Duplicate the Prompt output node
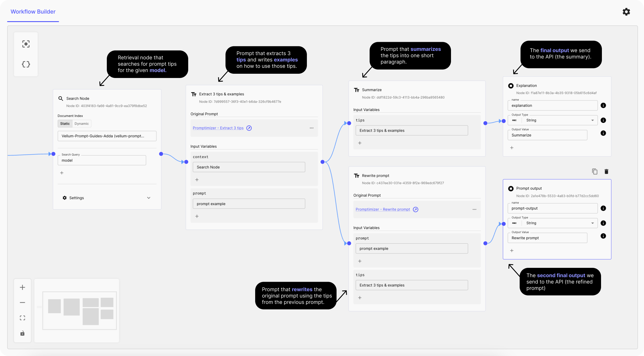Viewport: 644px width, 356px height. [595, 172]
